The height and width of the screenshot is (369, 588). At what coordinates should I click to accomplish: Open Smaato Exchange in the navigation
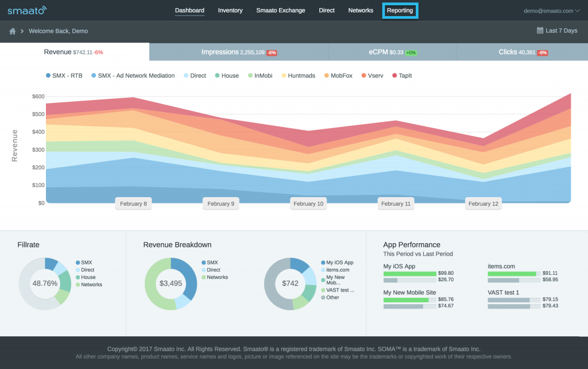point(280,10)
